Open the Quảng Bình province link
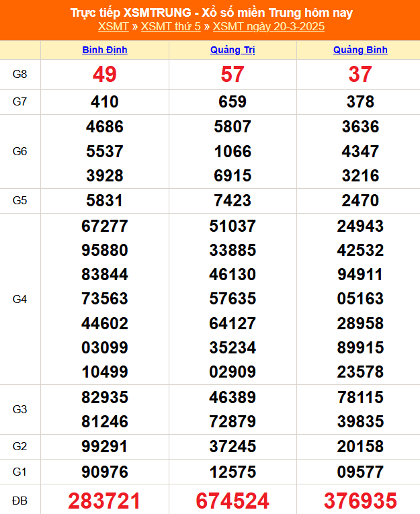 tap(360, 50)
